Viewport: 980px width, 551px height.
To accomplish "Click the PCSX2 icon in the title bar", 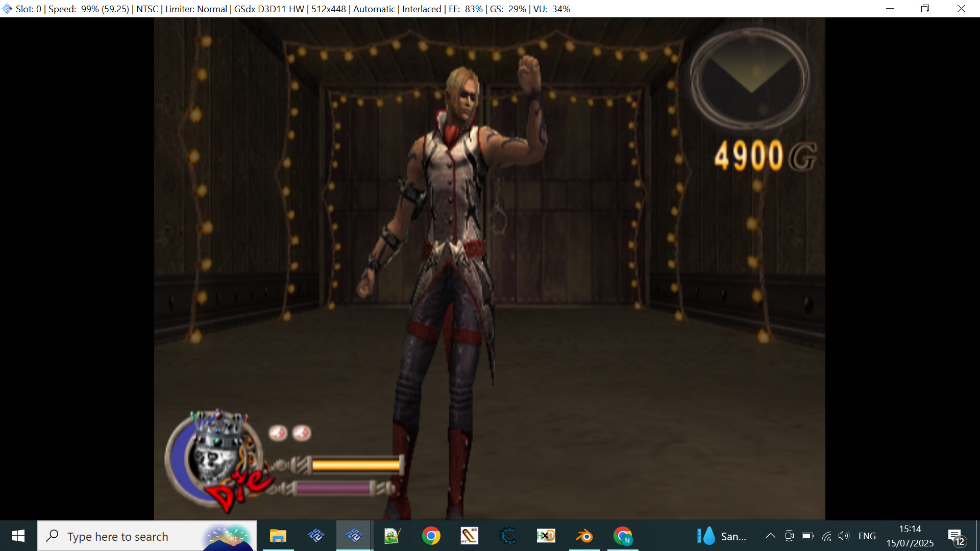I will (x=7, y=8).
